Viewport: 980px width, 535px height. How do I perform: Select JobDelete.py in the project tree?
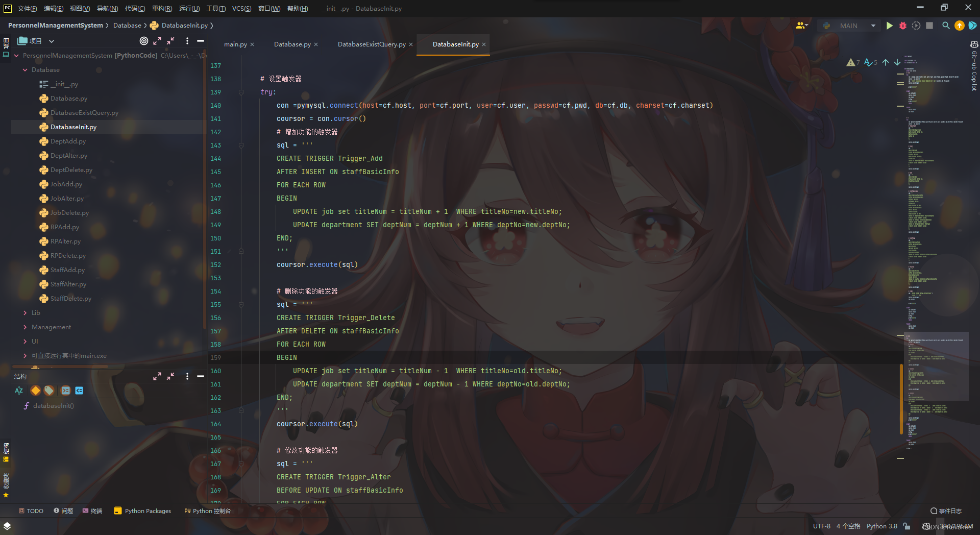point(69,212)
